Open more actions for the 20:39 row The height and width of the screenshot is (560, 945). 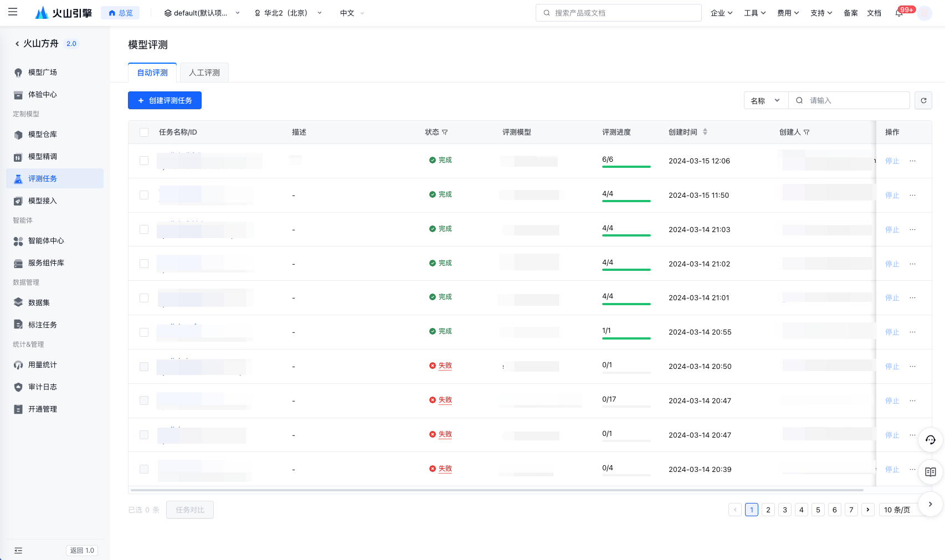pyautogui.click(x=912, y=470)
